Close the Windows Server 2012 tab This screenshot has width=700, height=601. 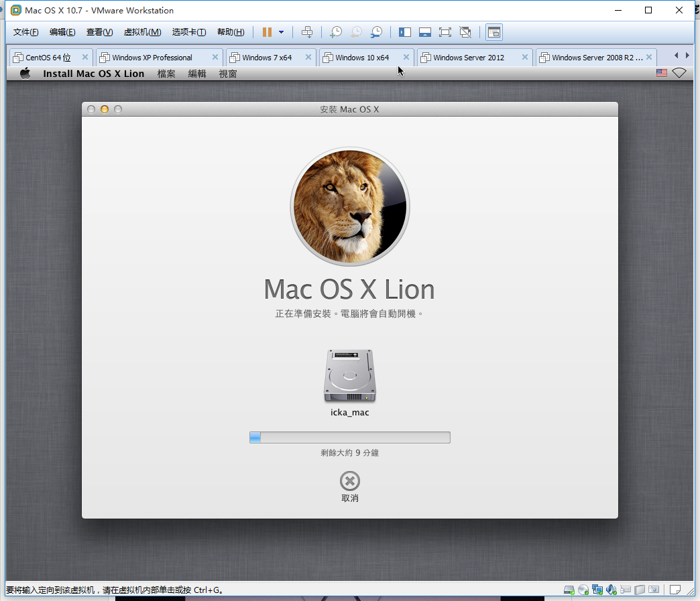pos(525,57)
